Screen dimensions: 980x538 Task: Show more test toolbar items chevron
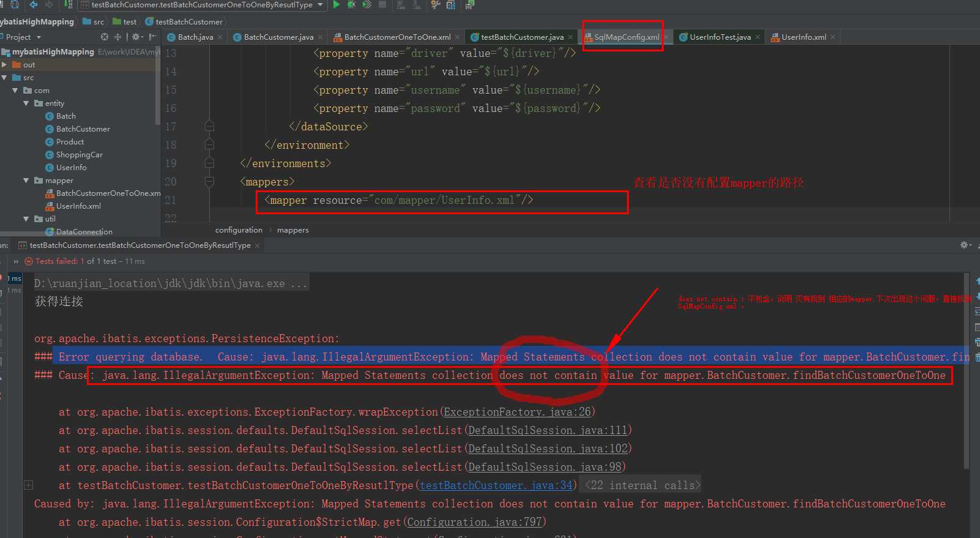click(16, 261)
